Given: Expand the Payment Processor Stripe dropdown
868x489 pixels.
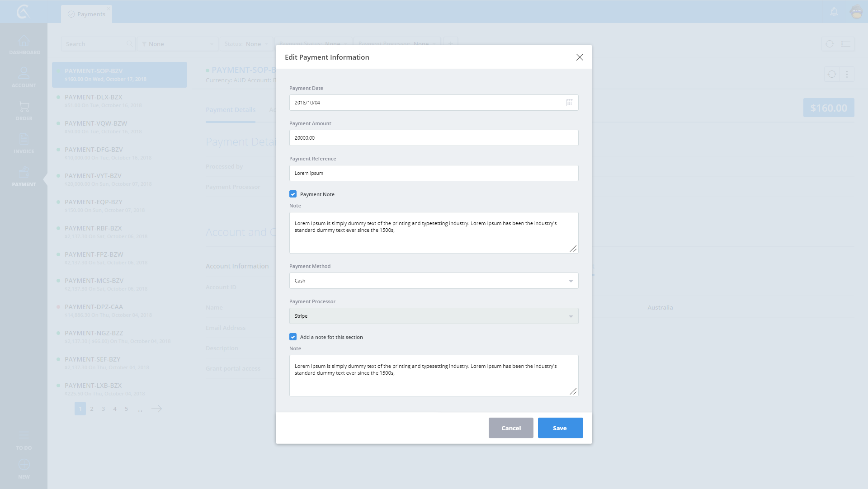Looking at the screenshot, I should [x=434, y=316].
